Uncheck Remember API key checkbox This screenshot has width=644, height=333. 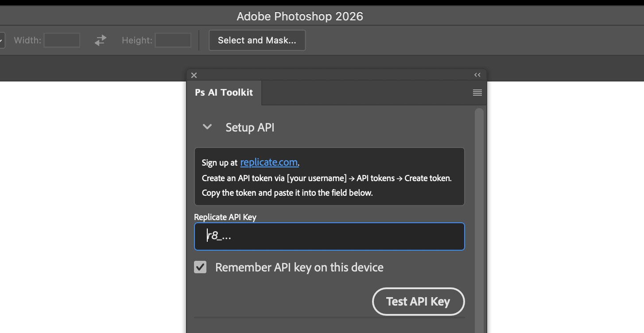tap(200, 267)
